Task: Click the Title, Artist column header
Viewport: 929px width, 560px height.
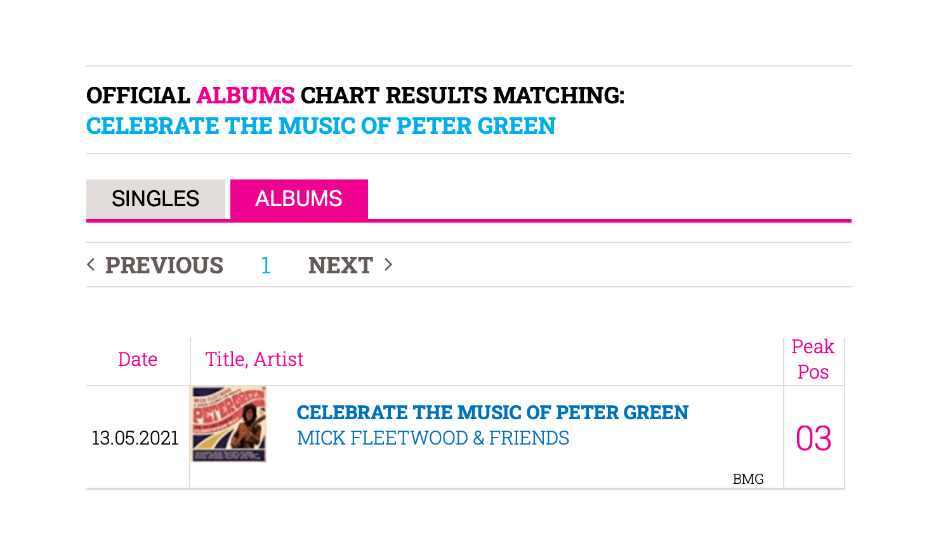Action: [x=254, y=360]
